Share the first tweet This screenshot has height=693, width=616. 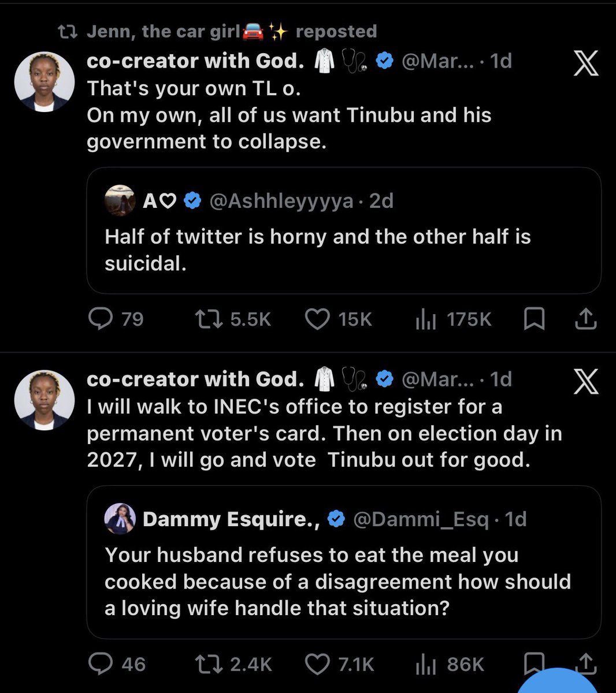click(x=585, y=319)
